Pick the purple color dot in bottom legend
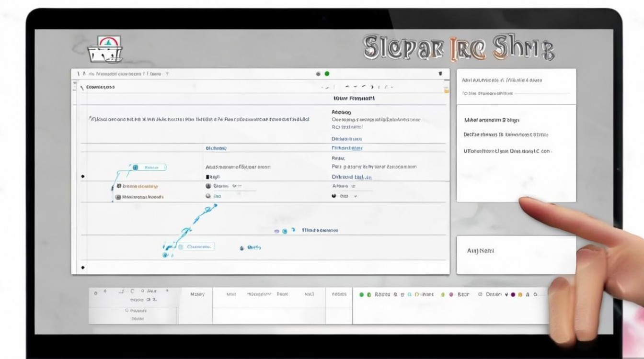Screen dimensions: 644x359 [x=513, y=295]
